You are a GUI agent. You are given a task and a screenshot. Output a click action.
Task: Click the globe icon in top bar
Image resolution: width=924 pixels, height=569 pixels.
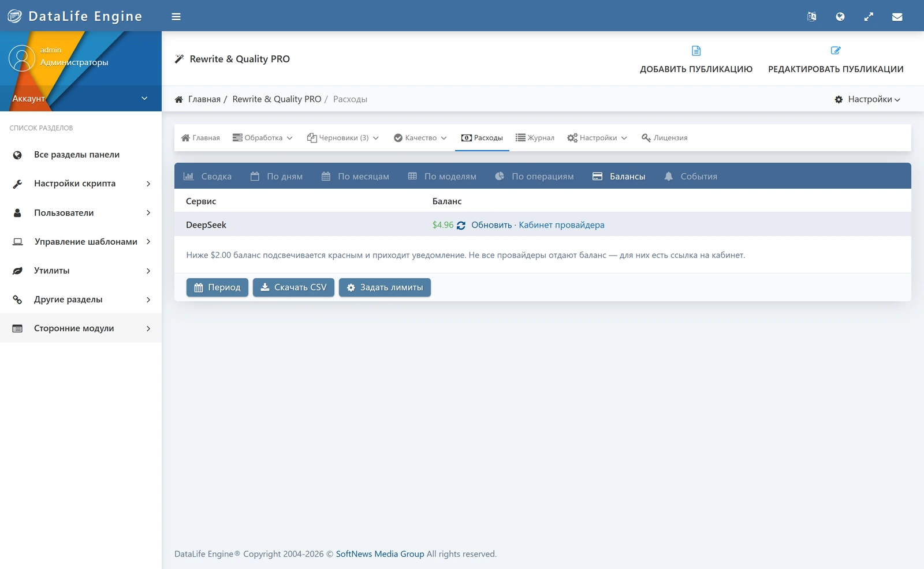coord(840,17)
